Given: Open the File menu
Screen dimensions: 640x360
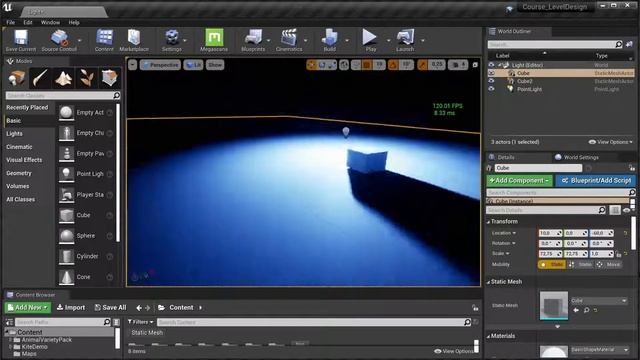Looking at the screenshot, I should tap(11, 22).
